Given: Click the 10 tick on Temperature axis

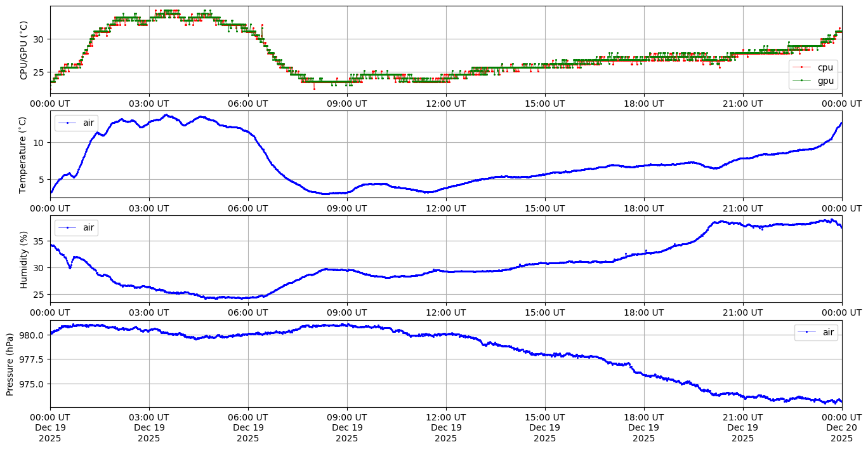Looking at the screenshot, I should pos(39,143).
